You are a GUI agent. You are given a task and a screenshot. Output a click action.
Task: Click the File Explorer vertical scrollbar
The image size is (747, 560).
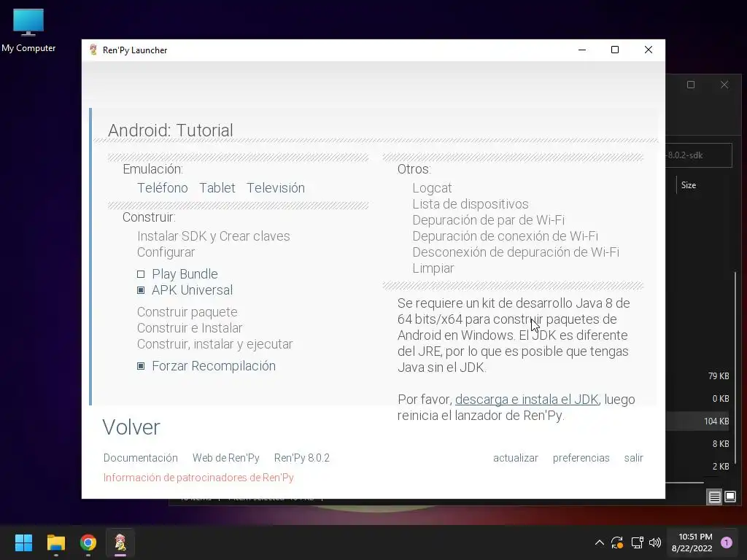click(x=735, y=367)
